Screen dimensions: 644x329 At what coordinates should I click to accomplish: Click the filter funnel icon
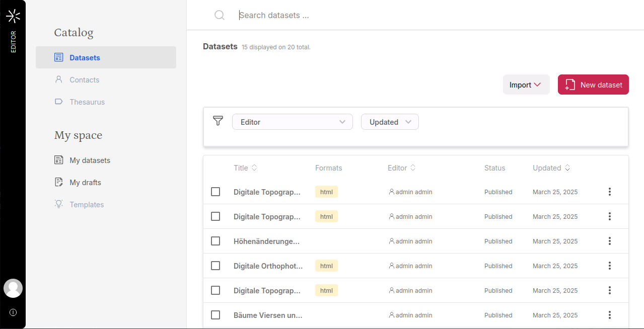(218, 121)
